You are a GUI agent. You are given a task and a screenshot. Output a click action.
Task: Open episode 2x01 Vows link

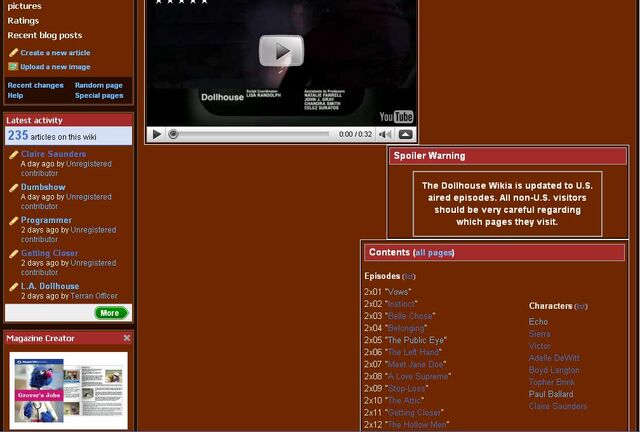398,292
